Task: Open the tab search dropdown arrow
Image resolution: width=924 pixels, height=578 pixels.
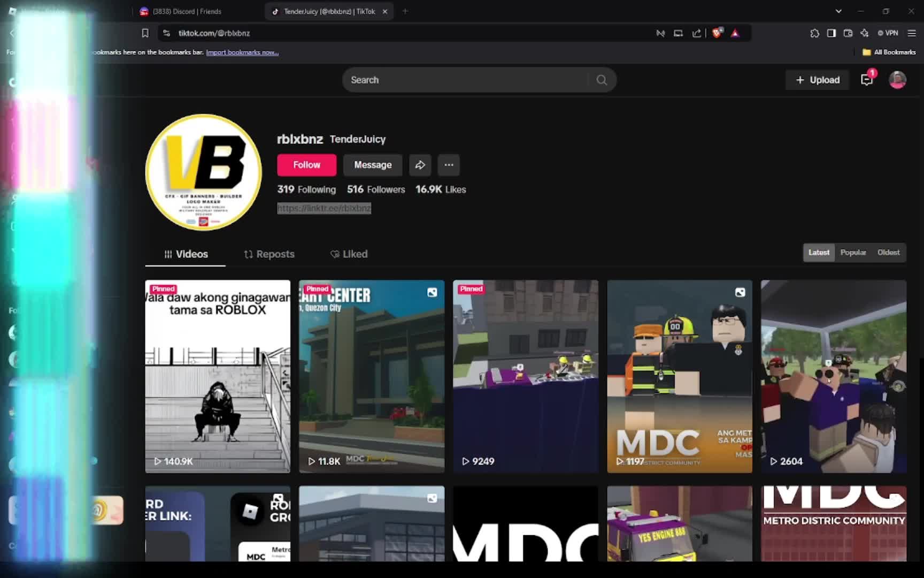Action: coord(838,11)
